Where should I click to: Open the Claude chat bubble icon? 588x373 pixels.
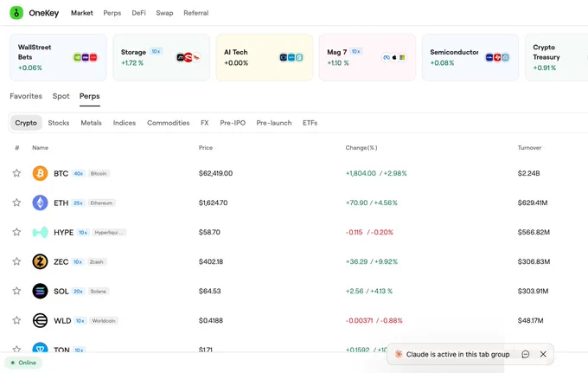(x=526, y=354)
